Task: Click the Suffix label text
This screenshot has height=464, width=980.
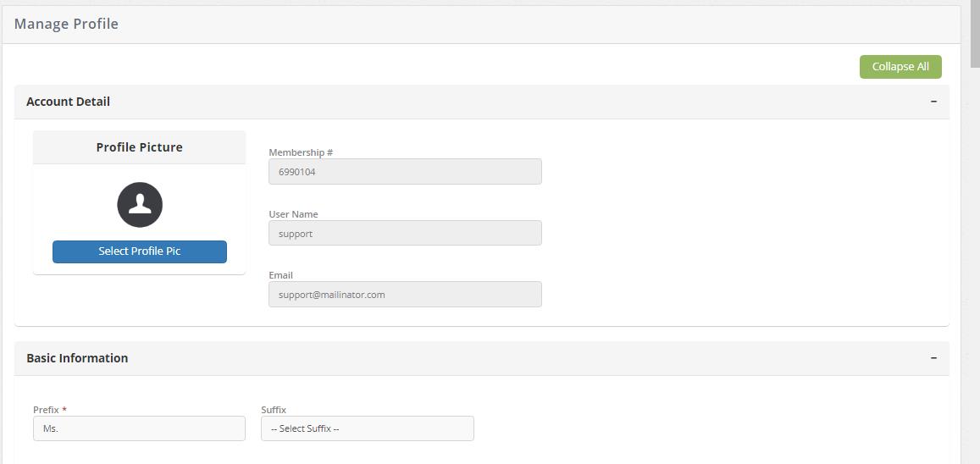Action: click(x=274, y=410)
